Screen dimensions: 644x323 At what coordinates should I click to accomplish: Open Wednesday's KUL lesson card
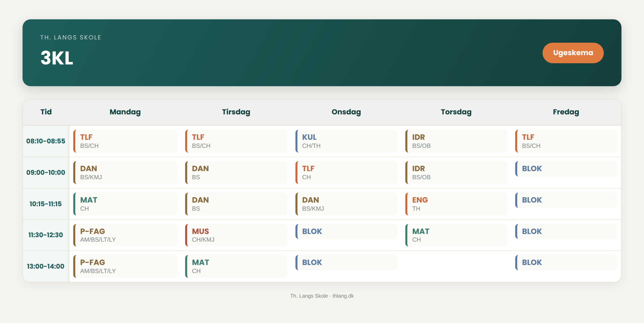click(x=346, y=141)
